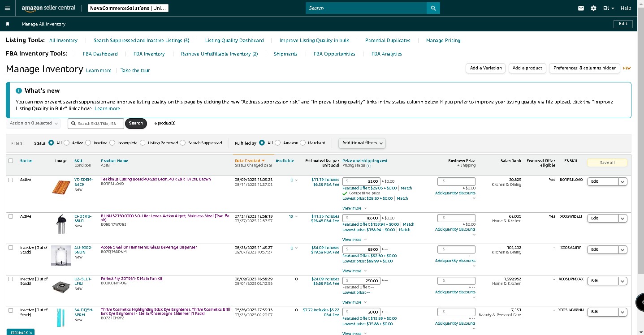This screenshot has height=335, width=644.
Task: Select the Incomplete status filter radio
Action: point(112,143)
